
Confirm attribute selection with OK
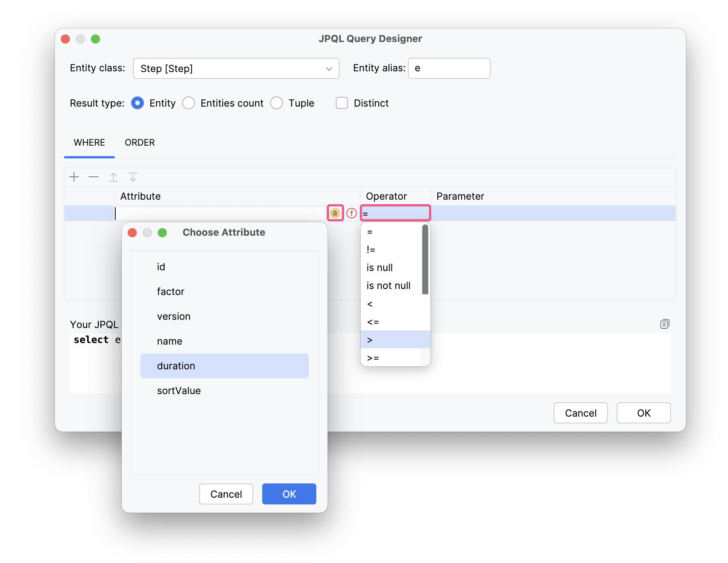point(289,494)
